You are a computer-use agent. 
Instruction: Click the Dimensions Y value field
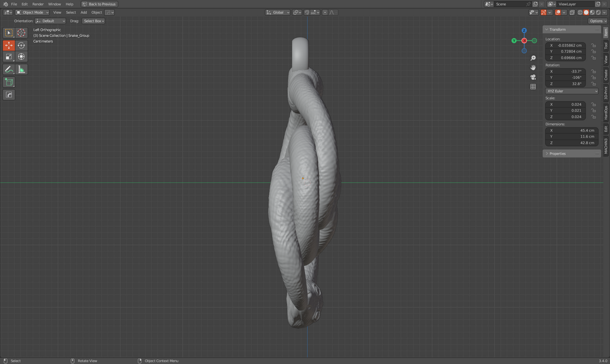pyautogui.click(x=572, y=136)
